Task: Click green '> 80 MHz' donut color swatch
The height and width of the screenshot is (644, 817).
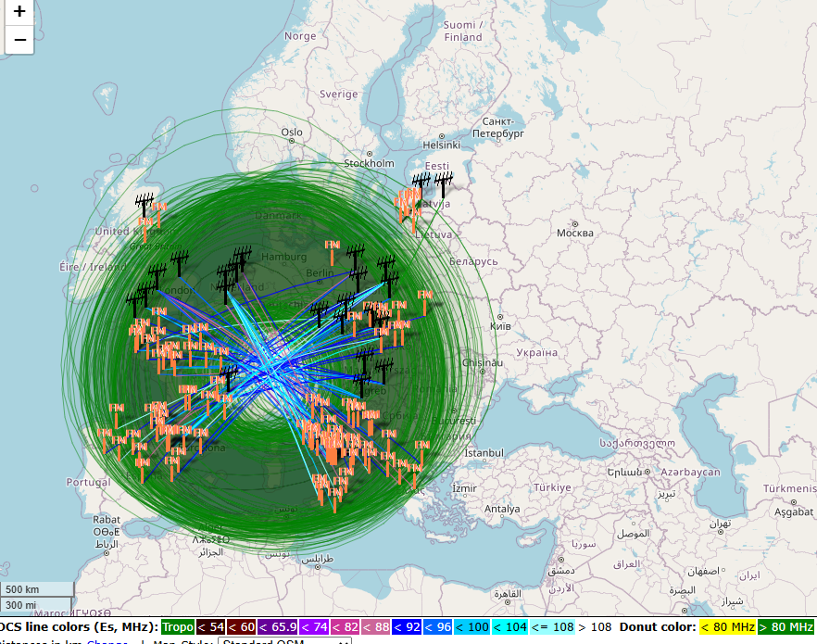Action: tap(786, 626)
